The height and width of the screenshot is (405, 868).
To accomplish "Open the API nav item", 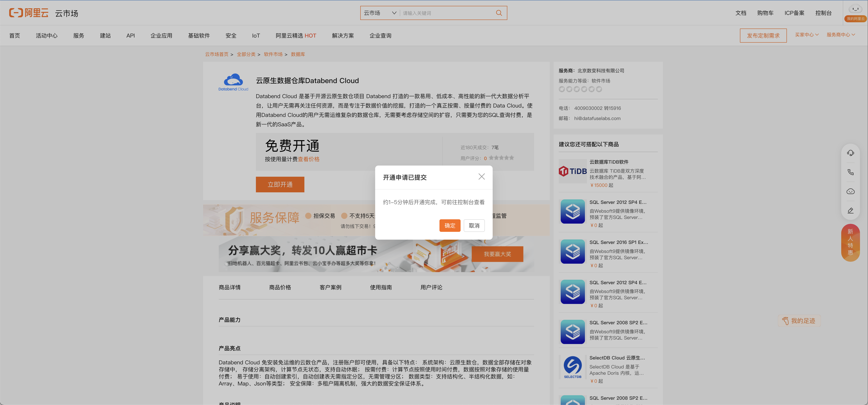I will [x=130, y=35].
